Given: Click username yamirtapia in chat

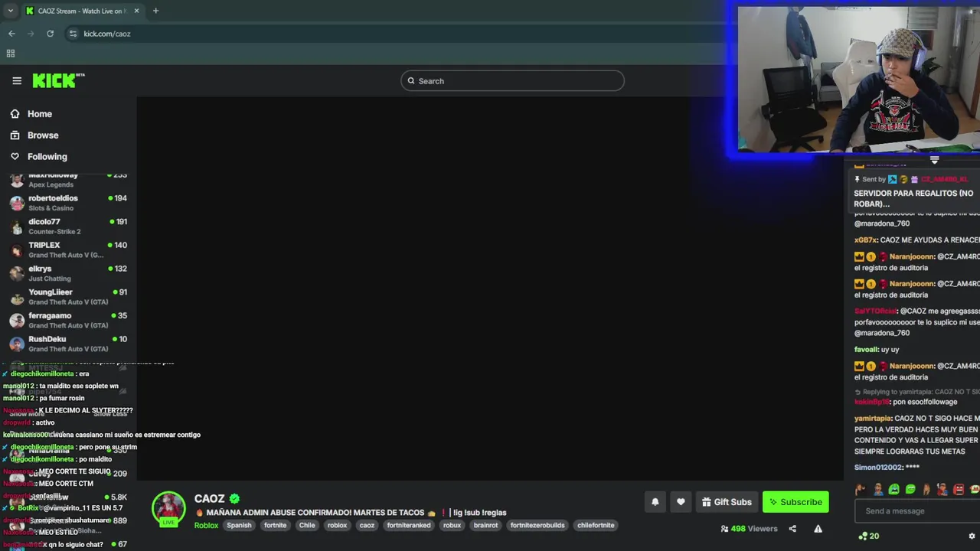Looking at the screenshot, I should pos(873,419).
